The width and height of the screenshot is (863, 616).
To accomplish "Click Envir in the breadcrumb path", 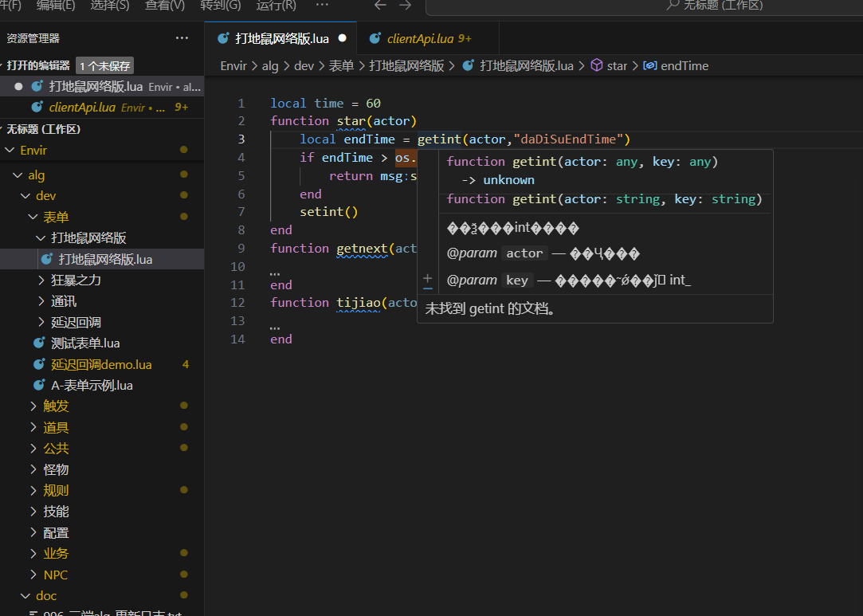I will [233, 66].
